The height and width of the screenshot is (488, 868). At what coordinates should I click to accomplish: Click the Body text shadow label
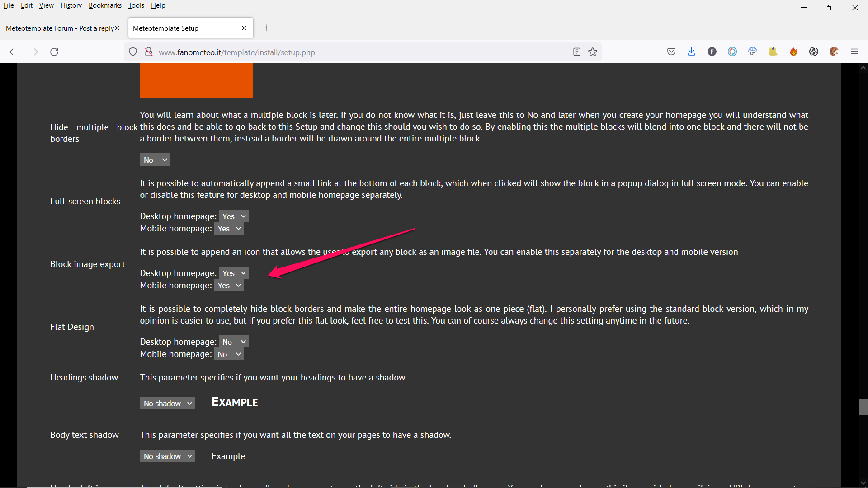(85, 435)
